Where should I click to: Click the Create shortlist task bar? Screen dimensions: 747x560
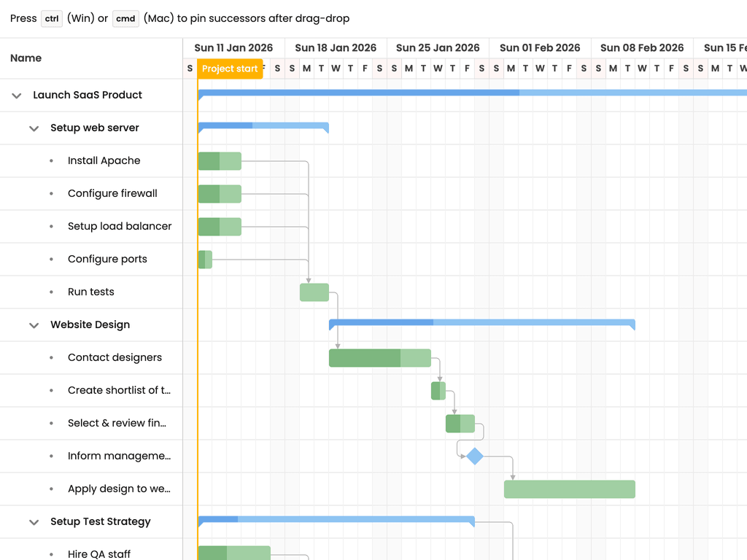tap(438, 391)
